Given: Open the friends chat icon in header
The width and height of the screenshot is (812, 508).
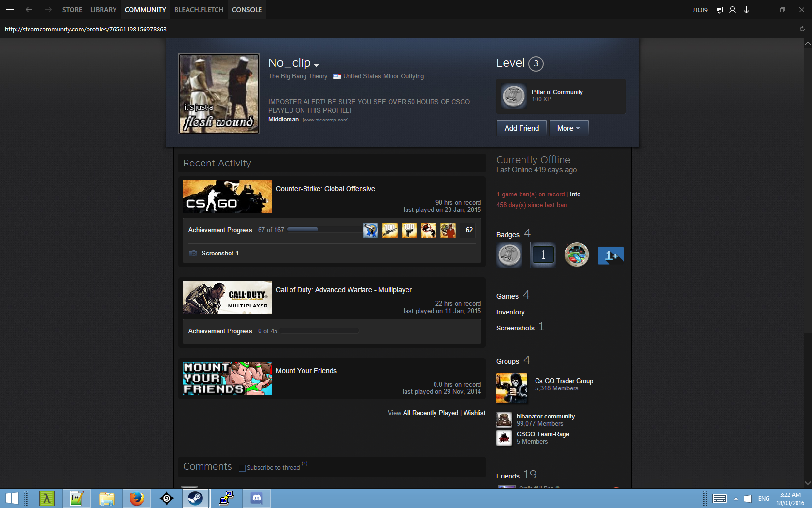Looking at the screenshot, I should tap(719, 10).
